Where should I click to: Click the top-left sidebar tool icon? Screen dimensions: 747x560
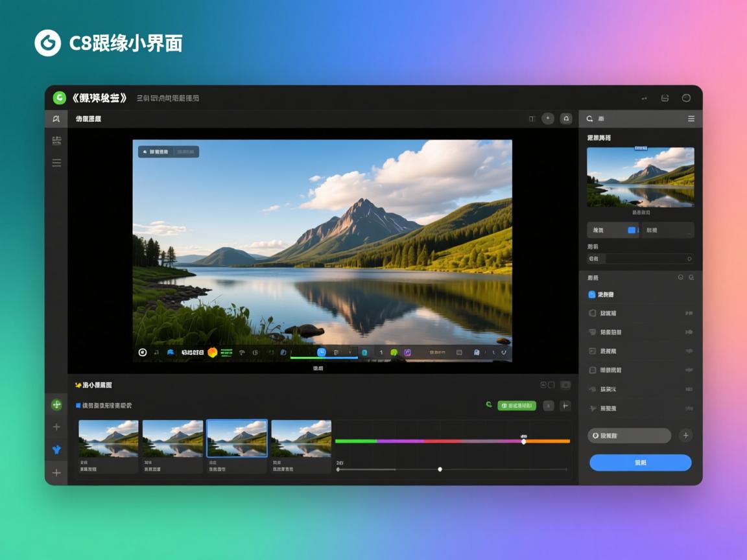point(56,119)
